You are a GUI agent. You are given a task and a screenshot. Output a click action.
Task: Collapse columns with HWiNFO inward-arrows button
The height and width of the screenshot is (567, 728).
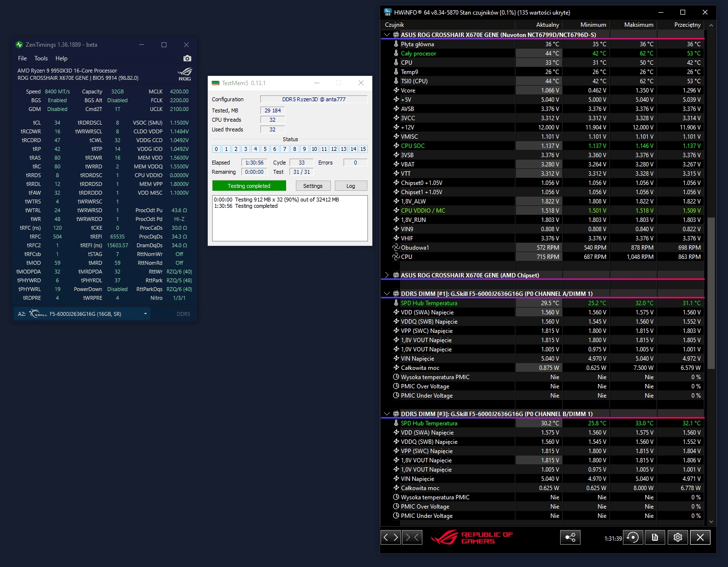pos(412,537)
